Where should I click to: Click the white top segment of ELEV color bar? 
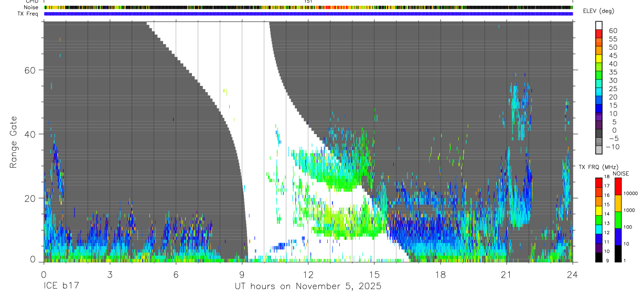coord(599,25)
